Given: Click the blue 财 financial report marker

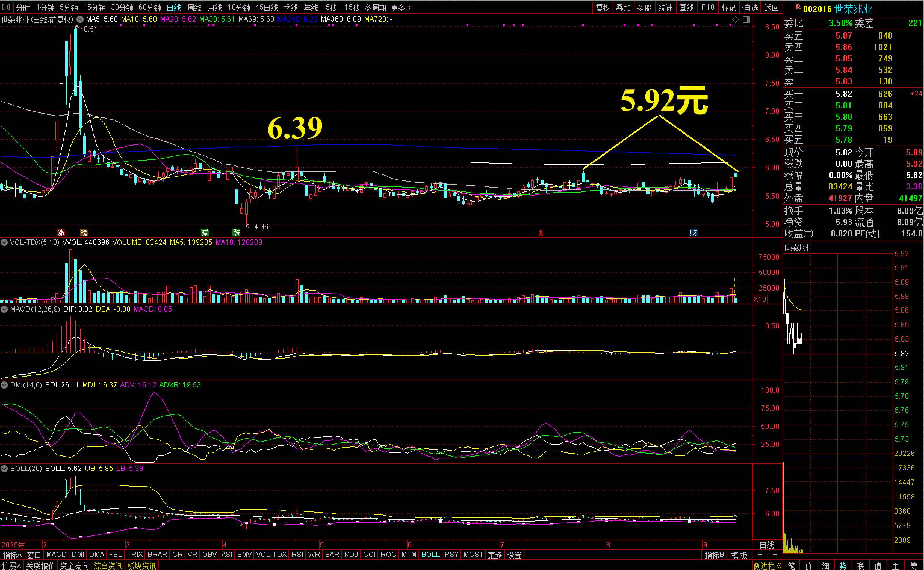Looking at the screenshot, I should [x=693, y=233].
